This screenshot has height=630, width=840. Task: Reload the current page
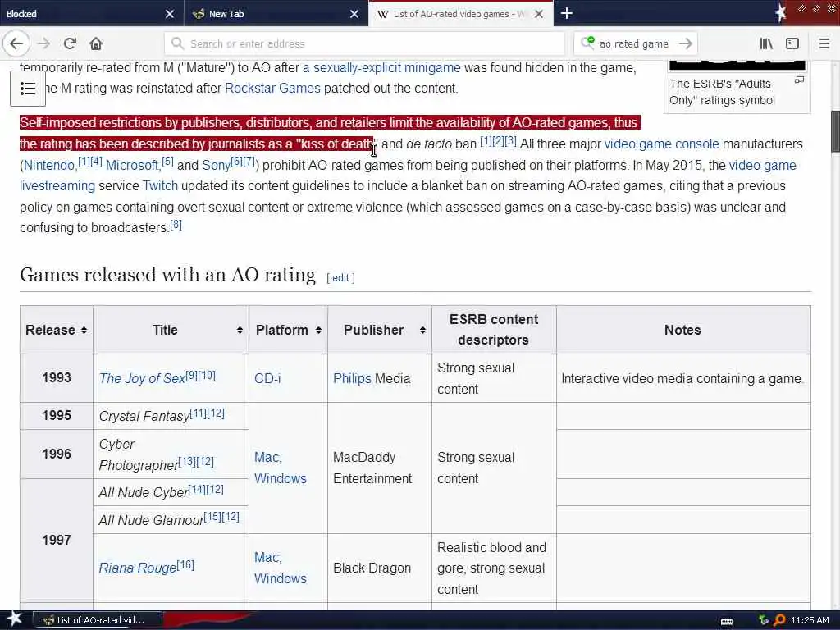point(70,43)
